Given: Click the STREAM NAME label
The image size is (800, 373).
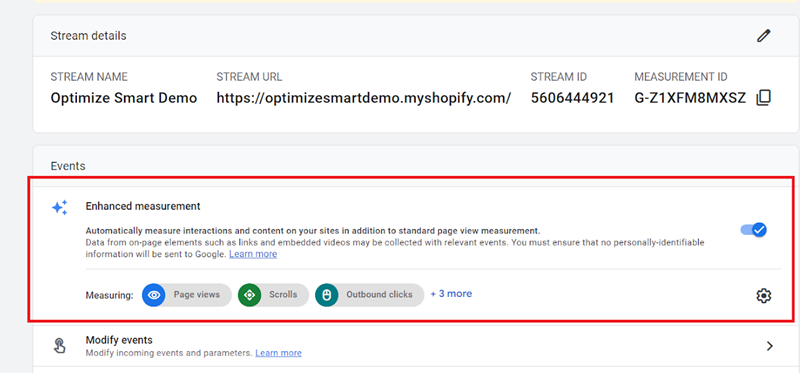Looking at the screenshot, I should point(89,77).
